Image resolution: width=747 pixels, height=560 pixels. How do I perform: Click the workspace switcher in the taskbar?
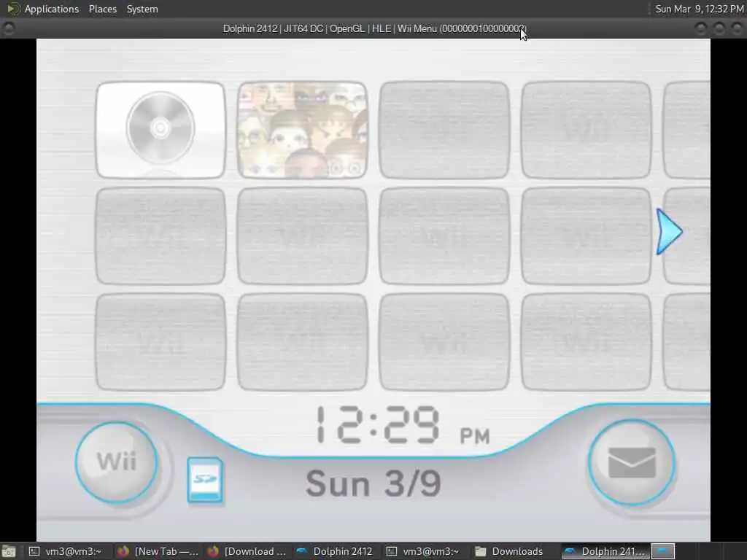(662, 551)
